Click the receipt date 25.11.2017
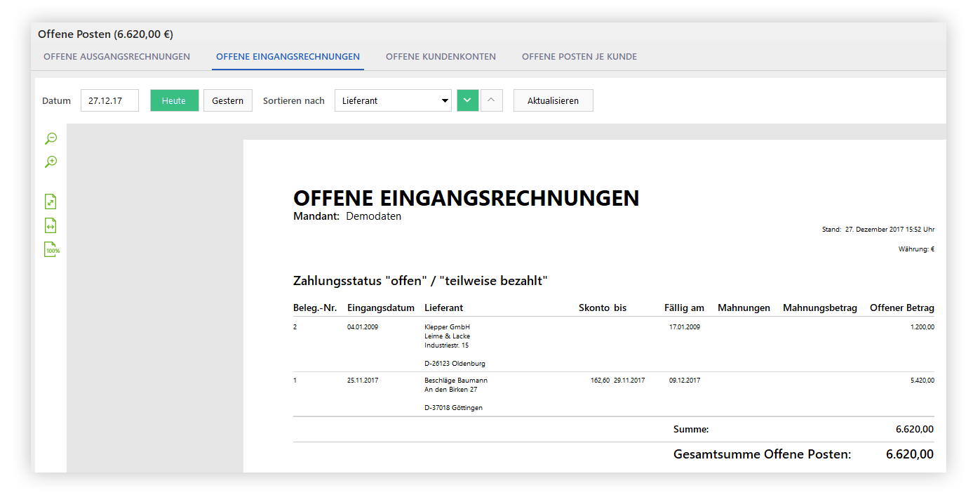980x495 pixels. pyautogui.click(x=363, y=381)
